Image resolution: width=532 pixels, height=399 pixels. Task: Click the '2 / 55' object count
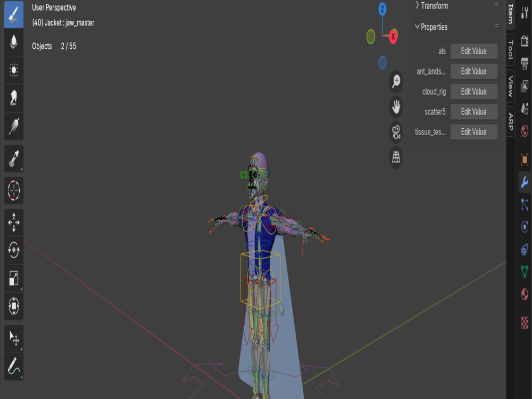click(69, 46)
